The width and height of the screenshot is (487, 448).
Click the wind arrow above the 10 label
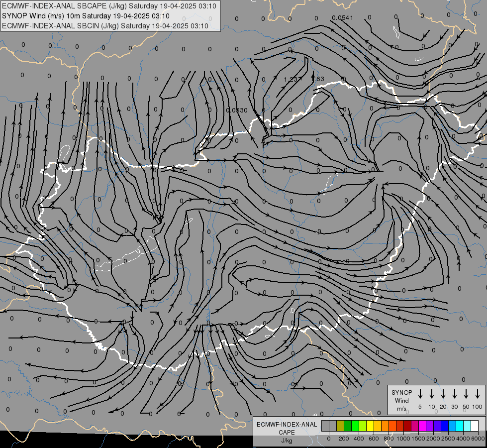[x=432, y=394]
